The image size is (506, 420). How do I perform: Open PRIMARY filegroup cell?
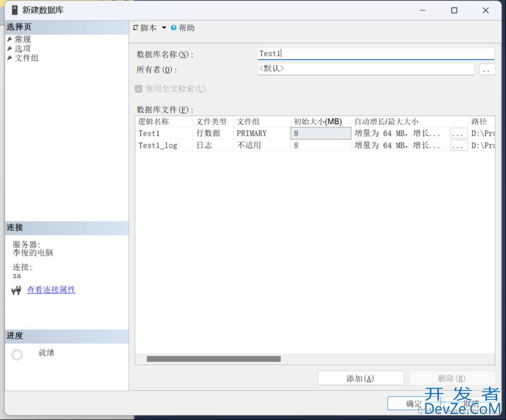262,133
